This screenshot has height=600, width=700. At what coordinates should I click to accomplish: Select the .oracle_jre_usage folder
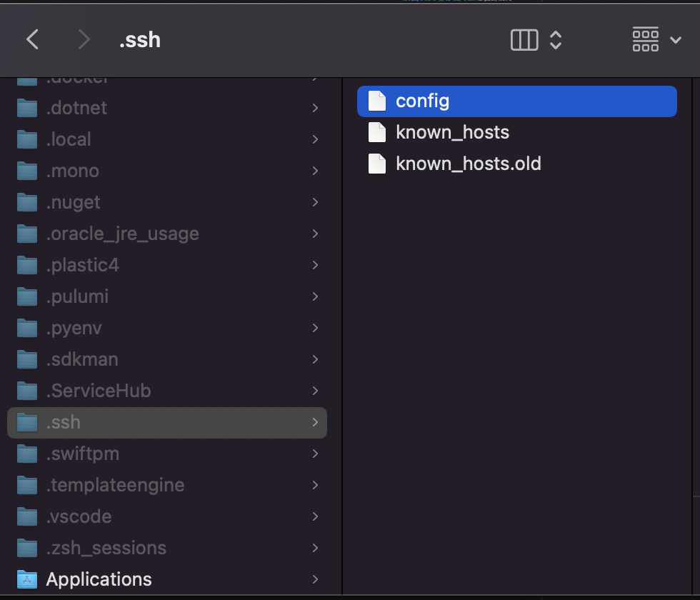(167, 234)
